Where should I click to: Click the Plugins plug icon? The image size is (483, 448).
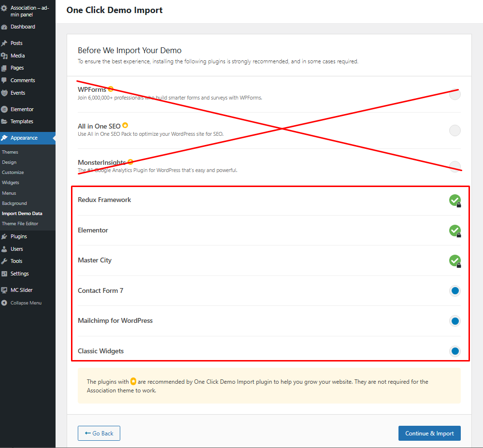(x=4, y=237)
